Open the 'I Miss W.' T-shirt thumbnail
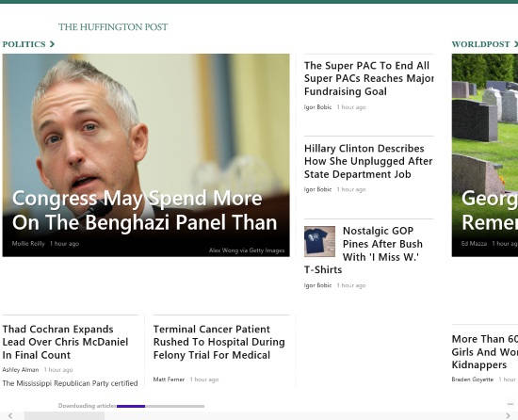 319,241
